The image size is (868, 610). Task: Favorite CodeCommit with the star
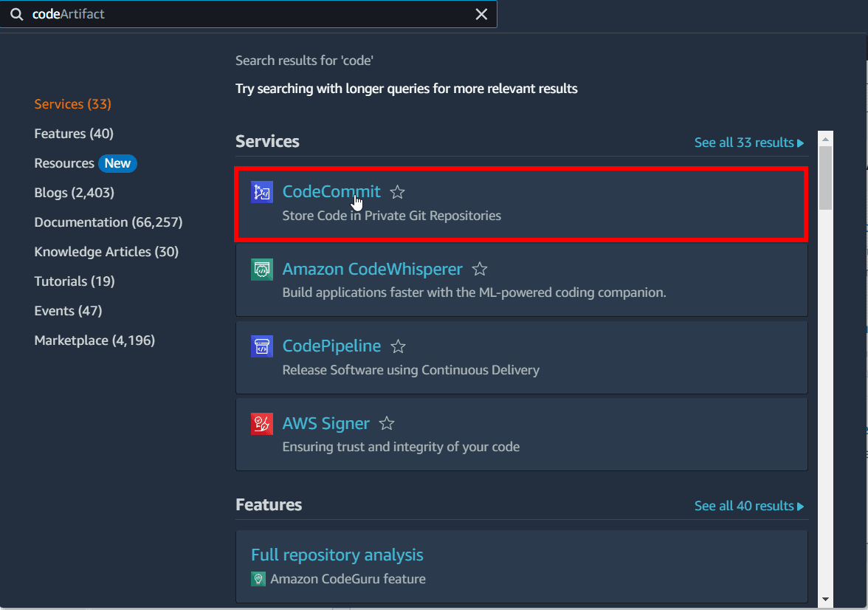coord(397,192)
